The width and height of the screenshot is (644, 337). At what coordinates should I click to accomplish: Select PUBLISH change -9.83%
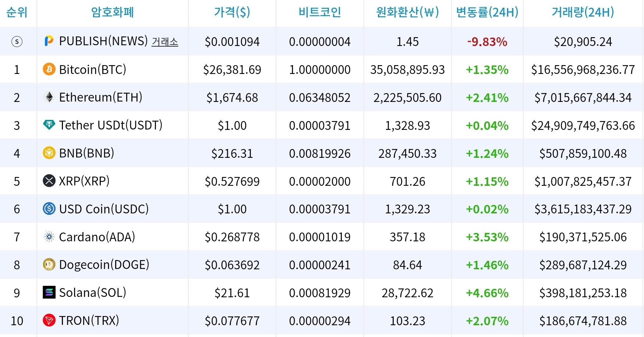click(487, 42)
